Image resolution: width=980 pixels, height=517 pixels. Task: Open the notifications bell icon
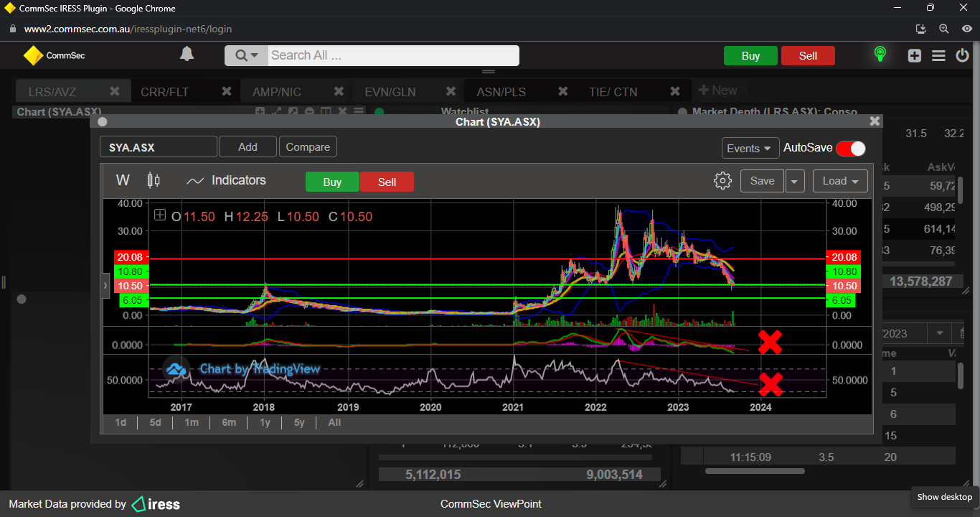coord(187,55)
